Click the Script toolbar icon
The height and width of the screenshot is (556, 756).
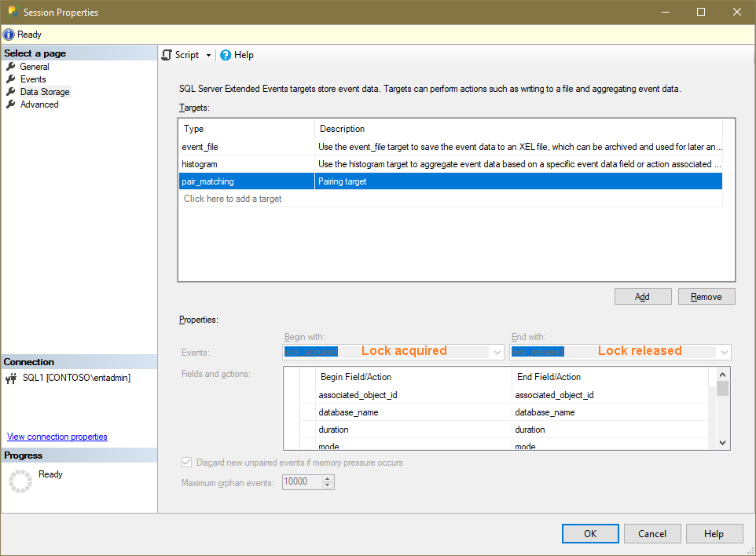(x=167, y=55)
